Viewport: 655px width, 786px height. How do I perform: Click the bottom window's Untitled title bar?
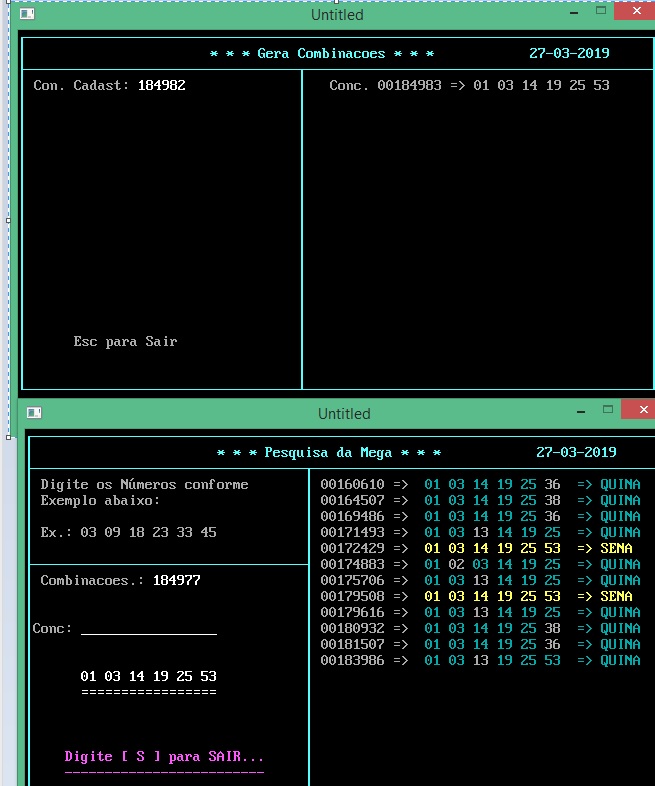pos(344,414)
